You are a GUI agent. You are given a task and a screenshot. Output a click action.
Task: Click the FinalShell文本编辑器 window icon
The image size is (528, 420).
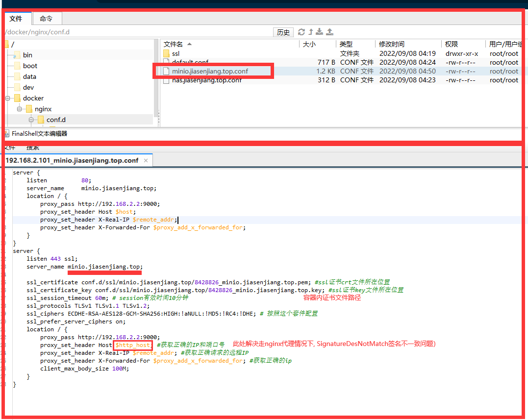tap(6, 133)
